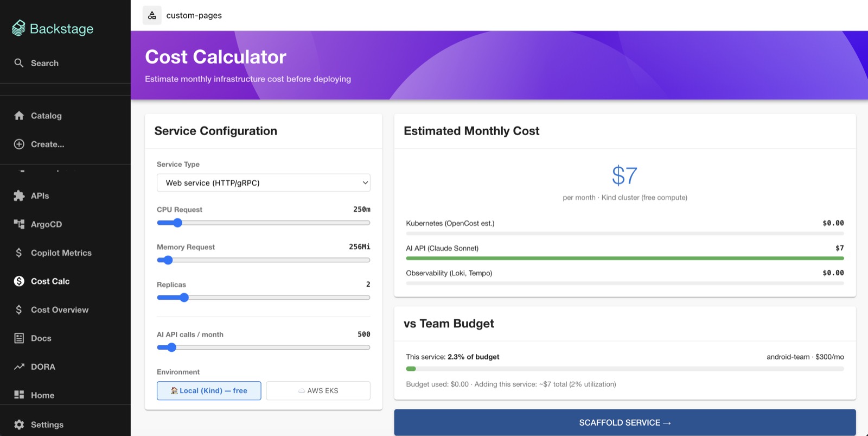This screenshot has height=436, width=868.
Task: Click the custom-pages header shapes icon
Action: (152, 15)
